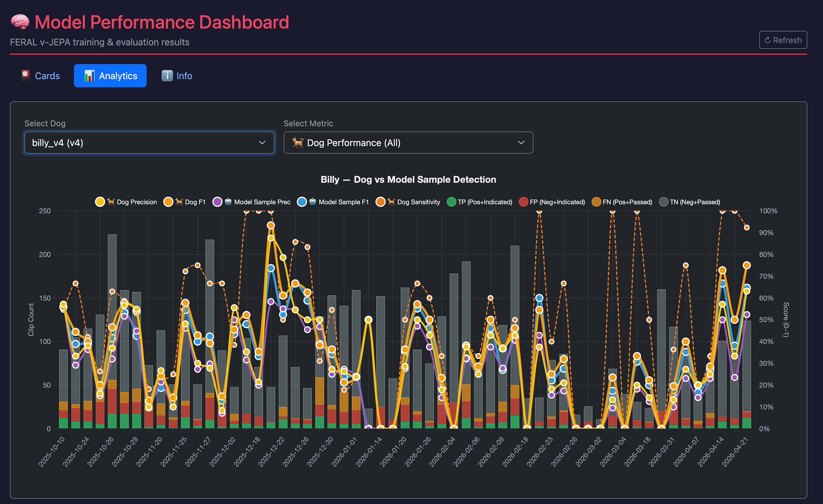Click the dog icon beside Dog Sensitivity in the legend
Screen dimensions: 823x504
coord(391,202)
